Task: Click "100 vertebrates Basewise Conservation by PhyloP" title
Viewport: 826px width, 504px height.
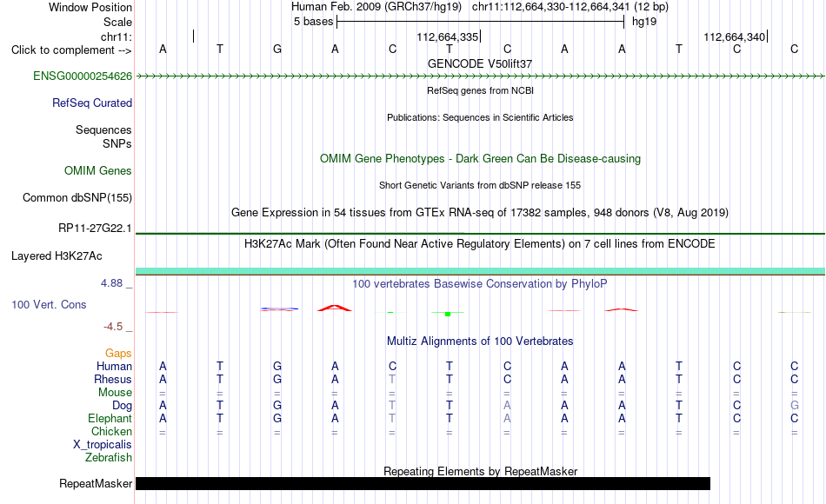Action: pos(480,284)
